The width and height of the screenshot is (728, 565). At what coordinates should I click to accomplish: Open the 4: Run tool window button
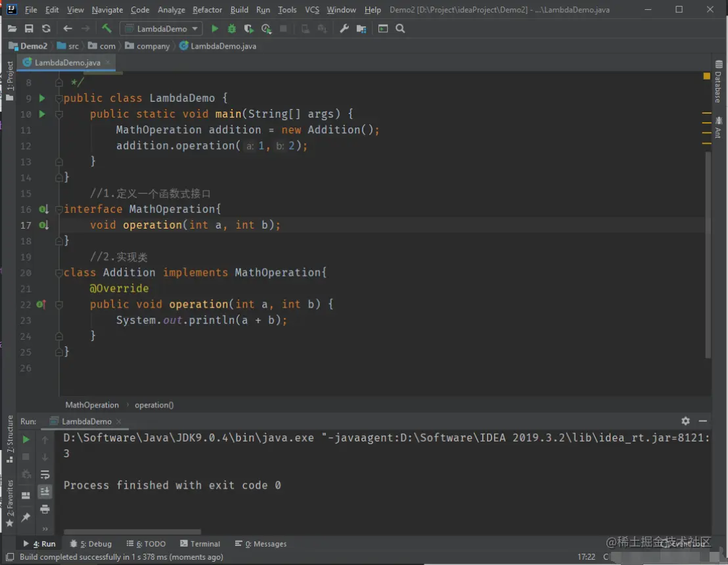coord(39,543)
